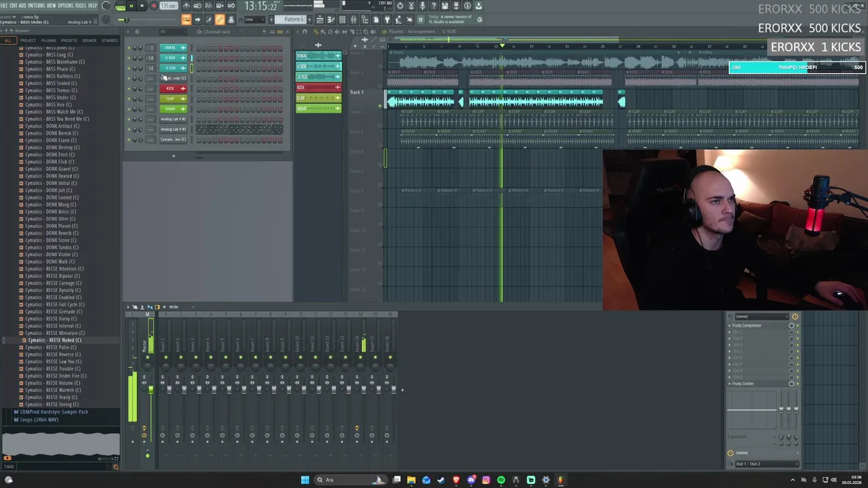Click the 135 tempo display
The width and height of the screenshot is (868, 488).
tap(169, 5)
